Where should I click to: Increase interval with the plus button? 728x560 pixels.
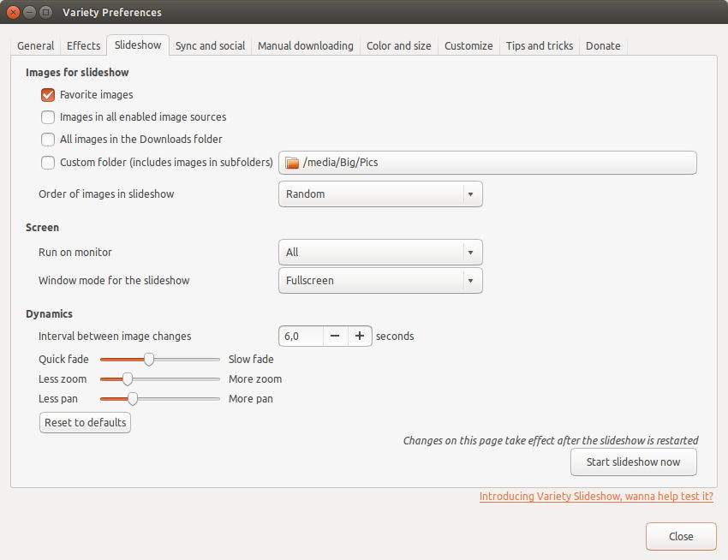(x=360, y=337)
